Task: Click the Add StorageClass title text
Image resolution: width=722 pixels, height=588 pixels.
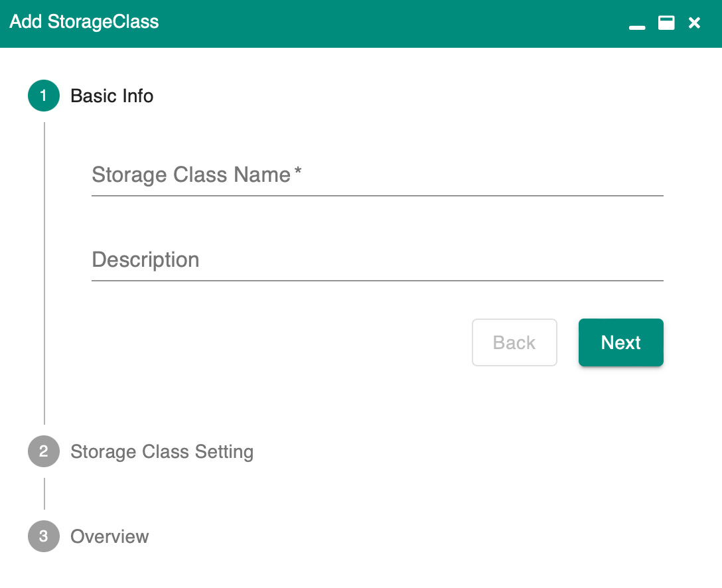Action: [x=84, y=22]
